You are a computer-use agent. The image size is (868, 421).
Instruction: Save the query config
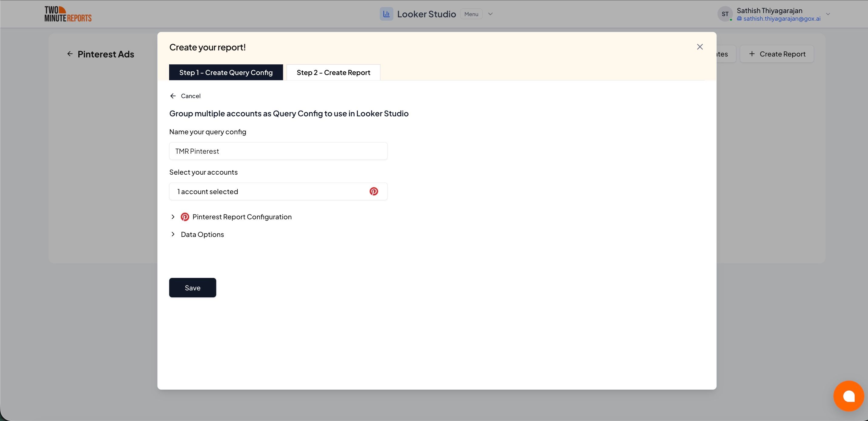(192, 287)
